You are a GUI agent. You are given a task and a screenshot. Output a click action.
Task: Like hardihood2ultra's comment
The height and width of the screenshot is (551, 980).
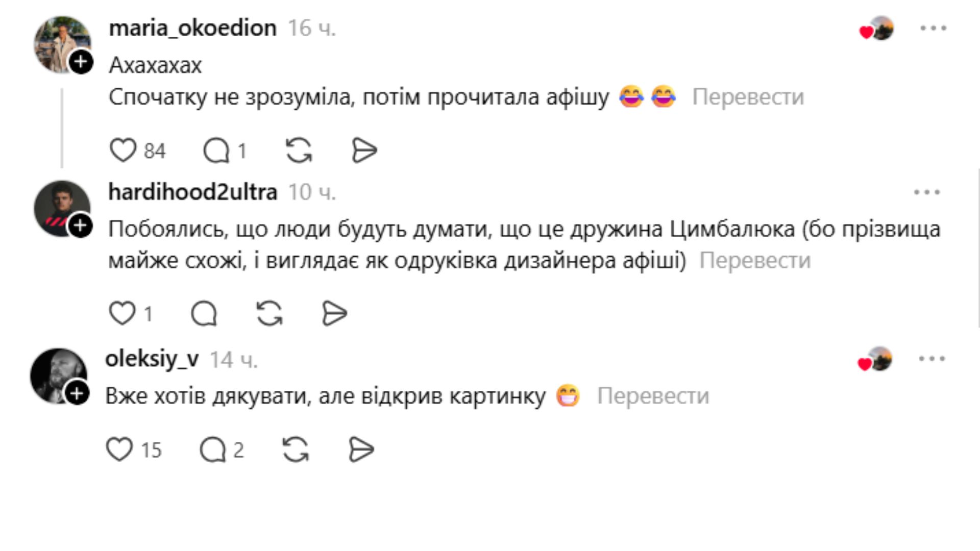pos(122,313)
